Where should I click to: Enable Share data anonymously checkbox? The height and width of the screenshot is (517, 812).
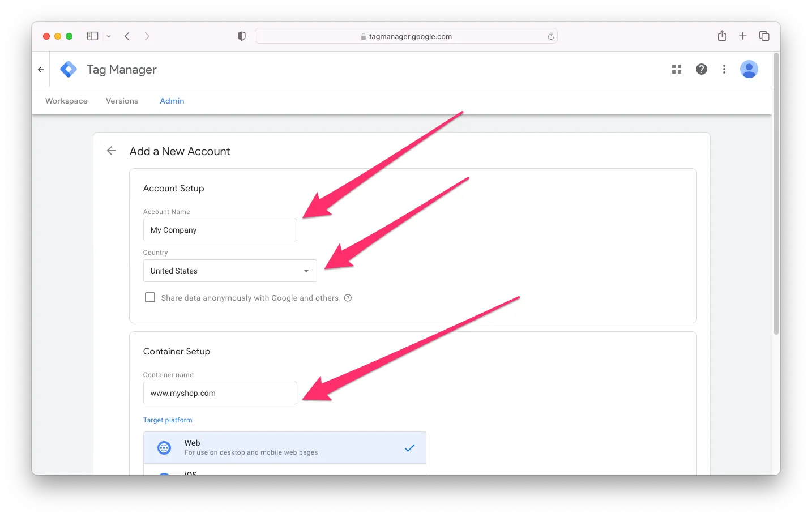pos(150,297)
